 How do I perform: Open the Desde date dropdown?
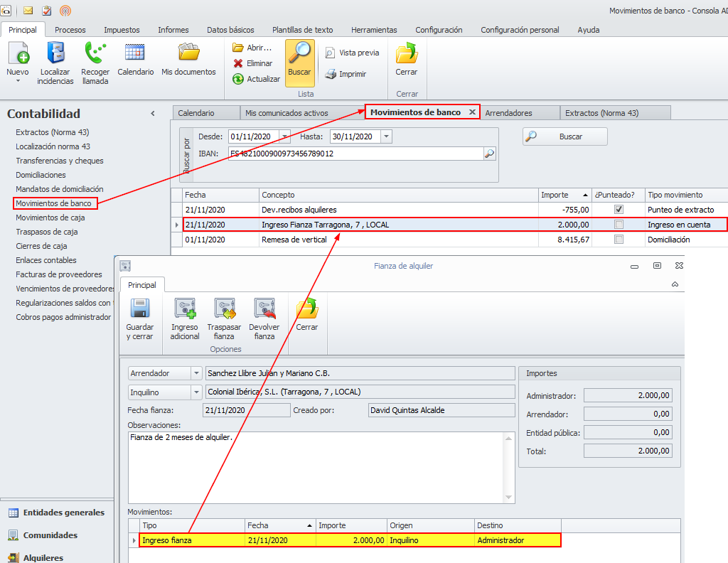click(x=285, y=136)
